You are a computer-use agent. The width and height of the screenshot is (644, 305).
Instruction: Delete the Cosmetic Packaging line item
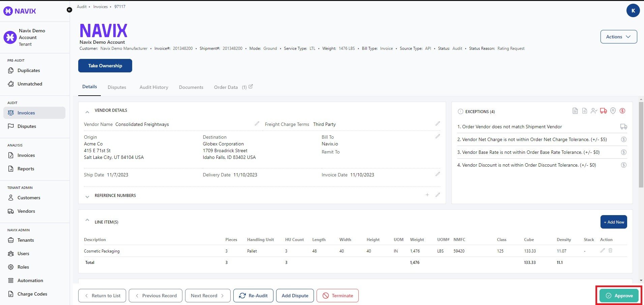(610, 250)
